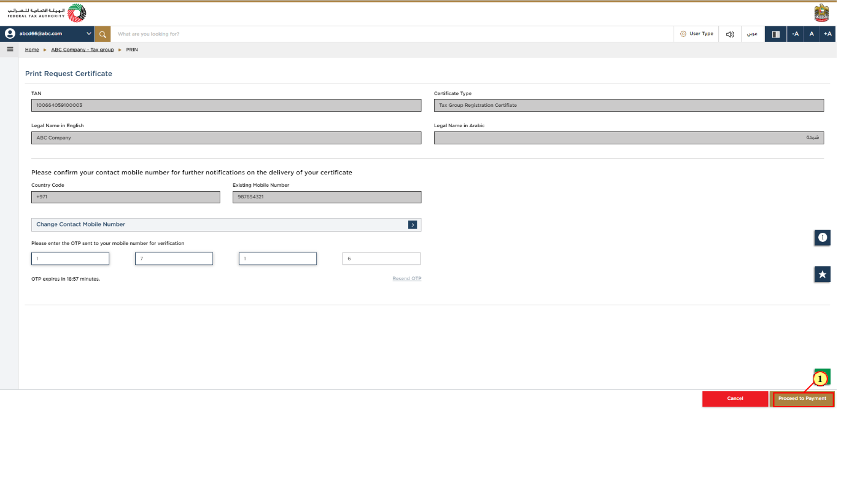This screenshot has width=868, height=492.
Task: Click the second OTP box containing 7
Action: [x=174, y=259]
